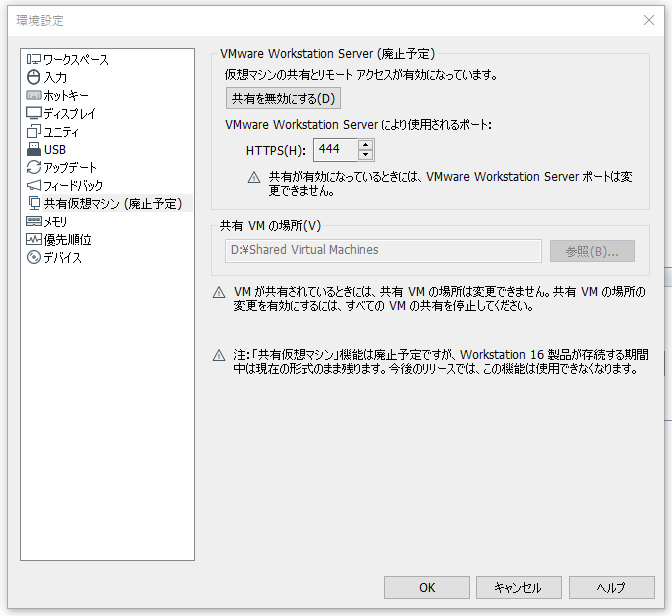Confirm with the OK button

pos(427,587)
